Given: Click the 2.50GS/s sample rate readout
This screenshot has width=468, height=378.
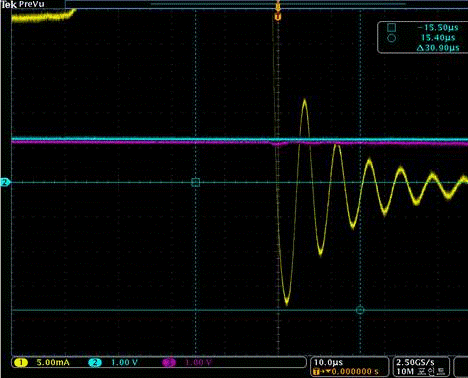Looking at the screenshot, I should [x=415, y=362].
